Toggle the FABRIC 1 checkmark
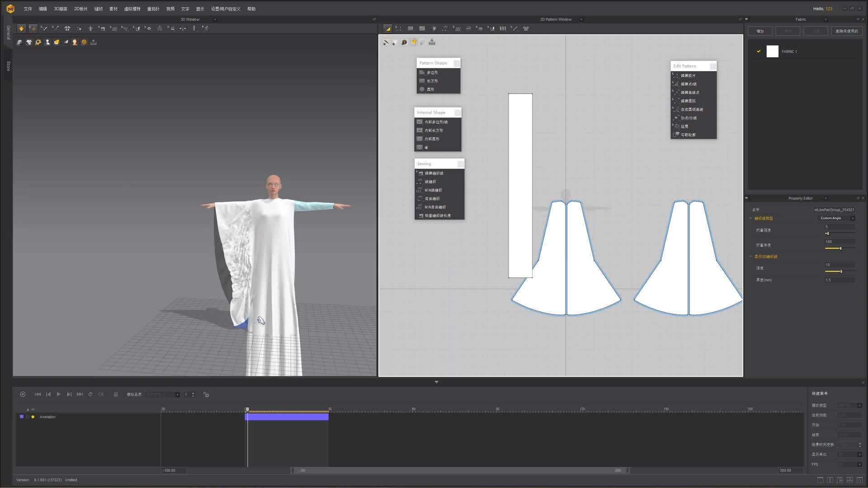Viewport: 868px width, 488px height. point(759,52)
